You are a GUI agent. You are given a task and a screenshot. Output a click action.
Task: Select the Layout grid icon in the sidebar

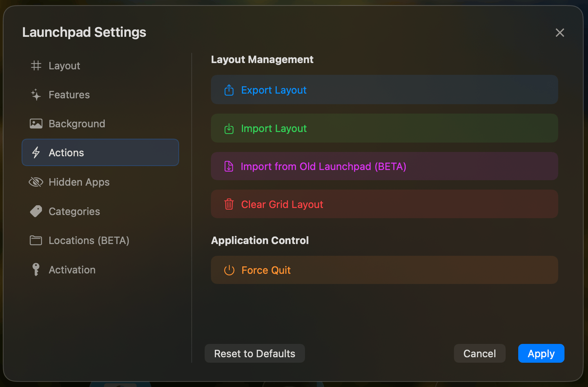pyautogui.click(x=36, y=65)
